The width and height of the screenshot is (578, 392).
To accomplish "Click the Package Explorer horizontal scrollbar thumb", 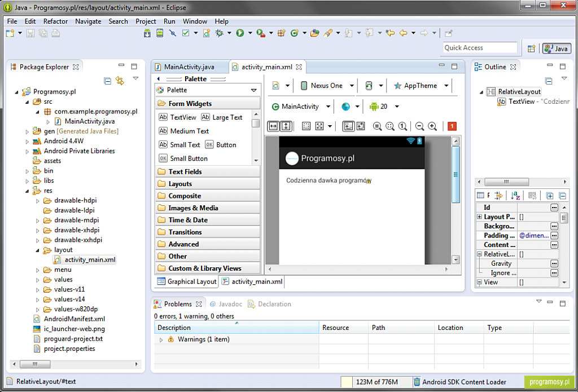I will [35, 364].
